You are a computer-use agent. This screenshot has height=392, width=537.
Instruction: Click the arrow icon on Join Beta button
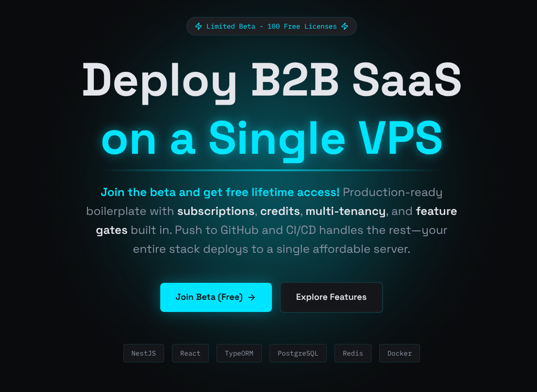tap(252, 297)
